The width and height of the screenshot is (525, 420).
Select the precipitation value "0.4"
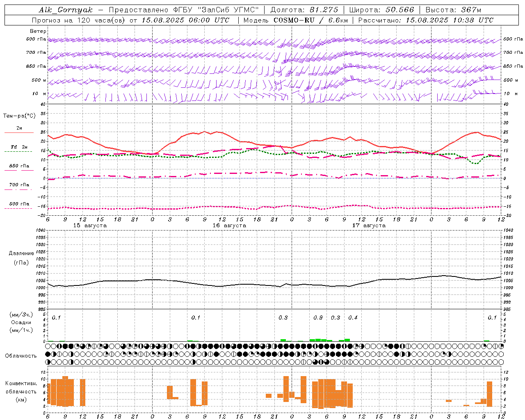pyautogui.click(x=353, y=318)
